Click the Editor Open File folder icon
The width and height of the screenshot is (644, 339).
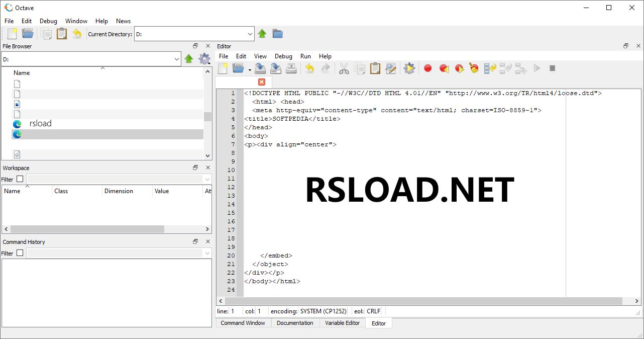coord(239,68)
